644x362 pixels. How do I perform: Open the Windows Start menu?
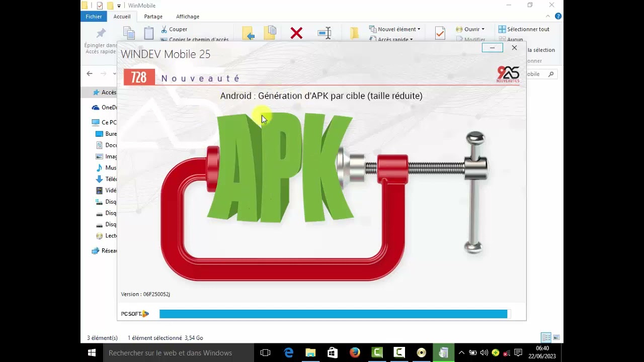(92, 353)
